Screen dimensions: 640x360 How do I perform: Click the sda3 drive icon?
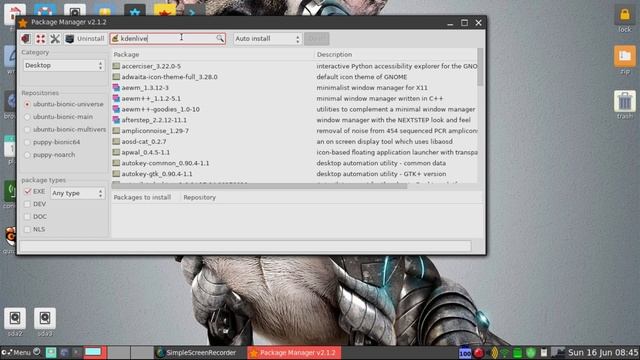point(45,322)
